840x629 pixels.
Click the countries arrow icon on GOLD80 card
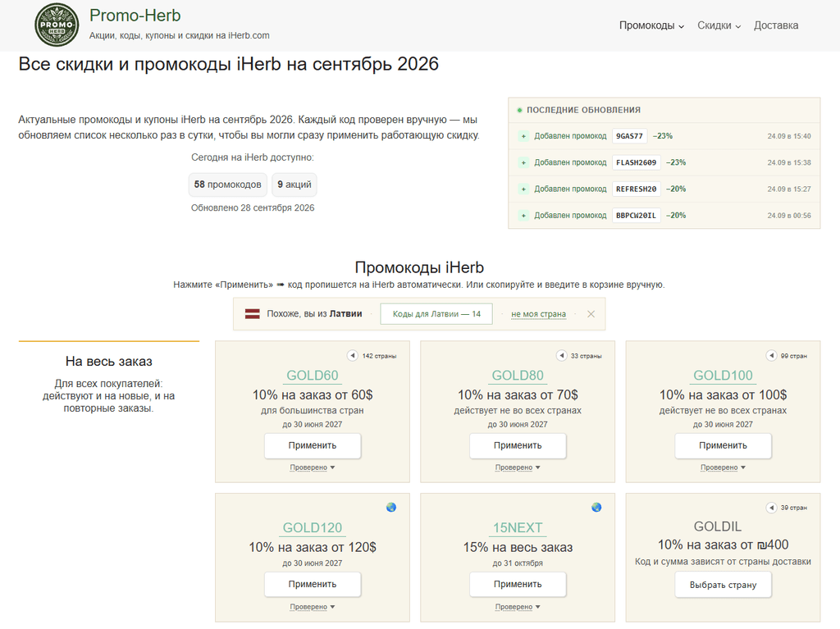coord(561,356)
